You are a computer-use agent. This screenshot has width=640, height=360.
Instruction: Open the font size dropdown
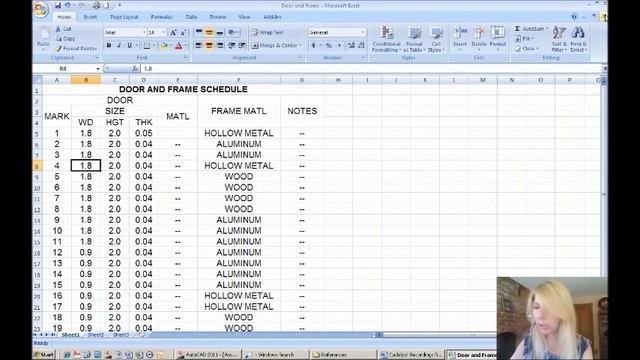point(163,32)
